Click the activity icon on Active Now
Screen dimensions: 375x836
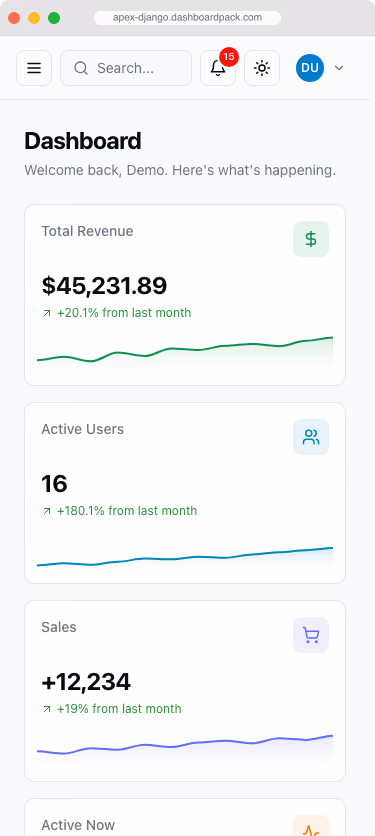311,826
